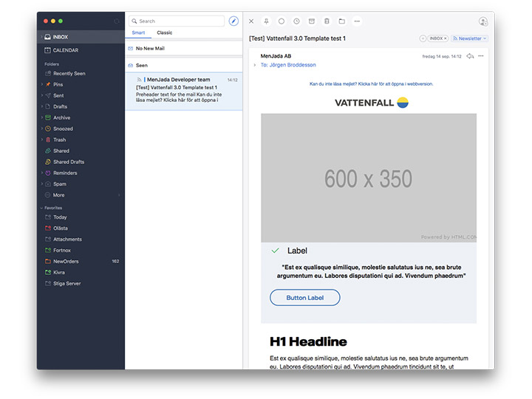Add a label with the plus circle icon
The width and height of the screenshot is (532, 399).
click(423, 38)
